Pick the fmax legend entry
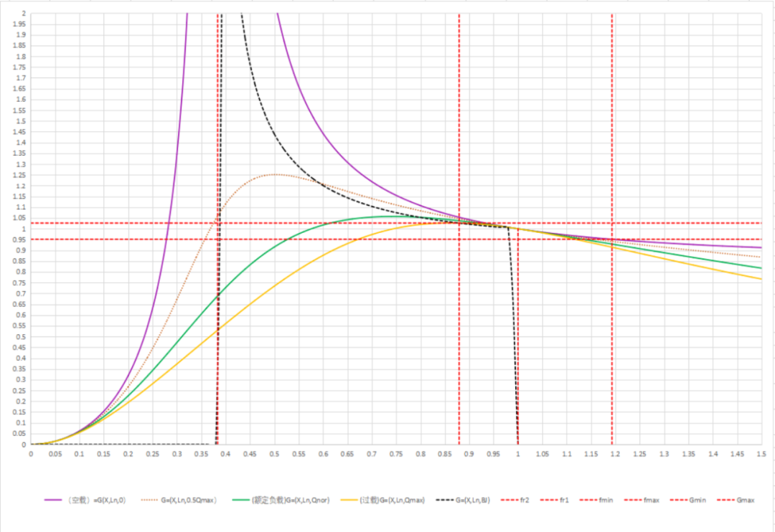 [642, 500]
